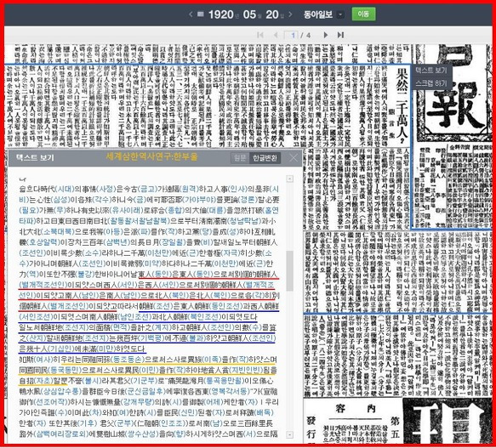Go to the previous date with left chevron
Screen dimensions: 496x448
pos(191,14)
